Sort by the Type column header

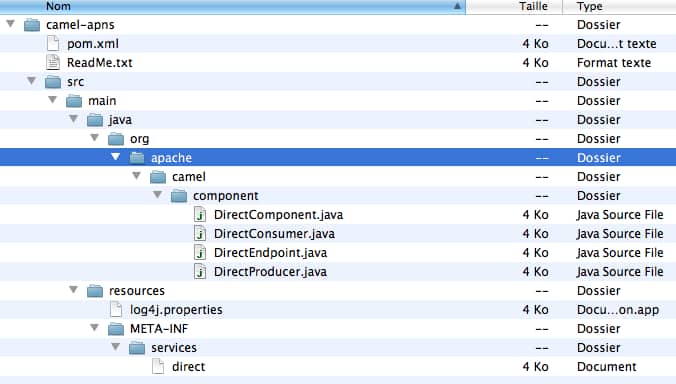click(620, 6)
